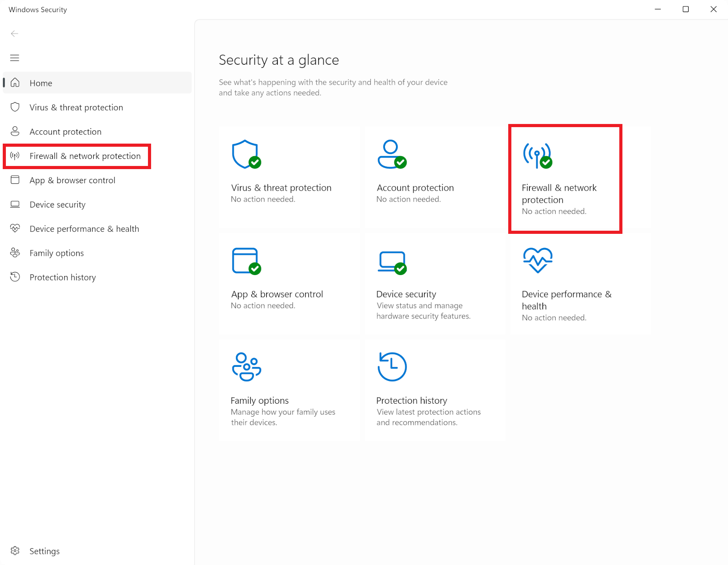
Task: Select the Family options sidebar icon
Action: pos(15,253)
